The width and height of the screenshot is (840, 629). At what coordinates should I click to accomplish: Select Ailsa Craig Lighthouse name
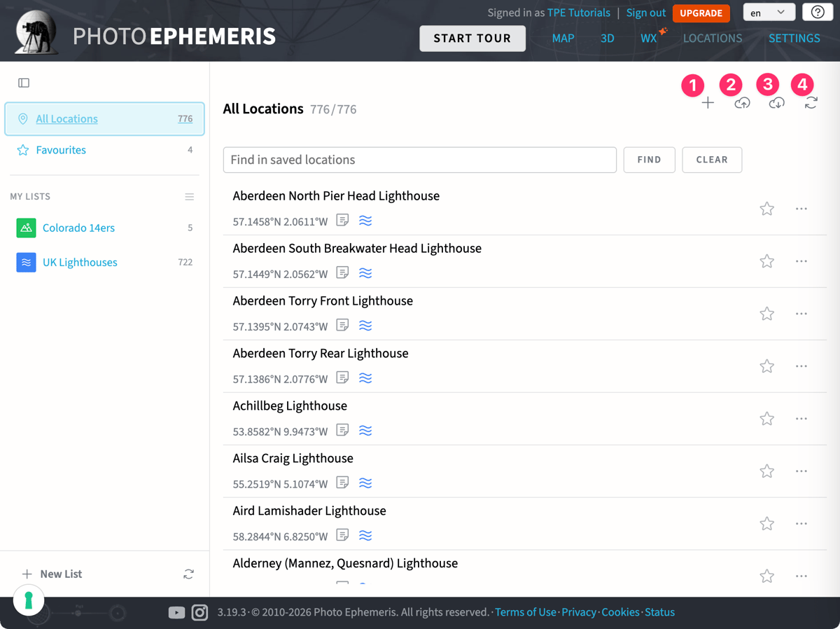[293, 459]
